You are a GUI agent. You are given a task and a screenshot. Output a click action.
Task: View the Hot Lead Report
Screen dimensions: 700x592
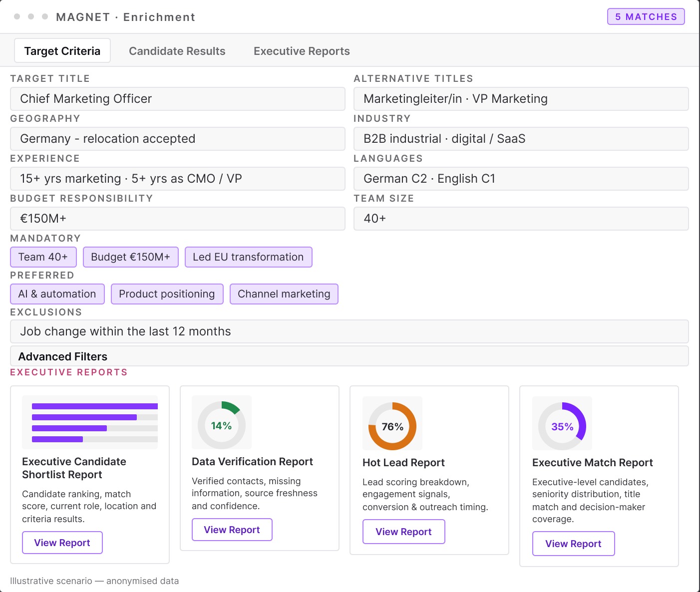(x=404, y=532)
